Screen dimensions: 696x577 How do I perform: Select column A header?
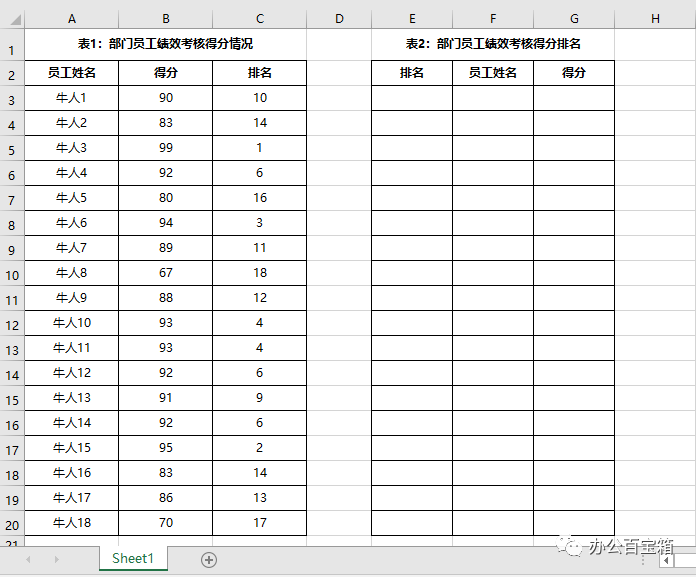pos(72,19)
